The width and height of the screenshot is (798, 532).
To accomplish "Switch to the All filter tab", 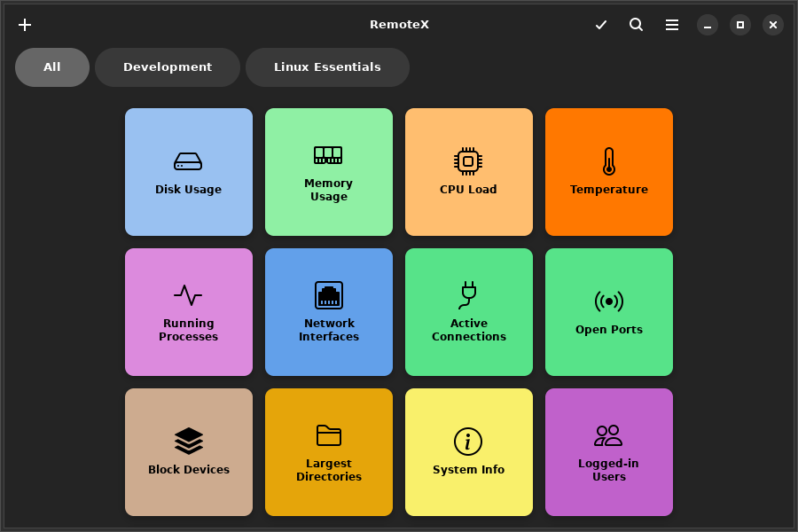I will [x=52, y=67].
